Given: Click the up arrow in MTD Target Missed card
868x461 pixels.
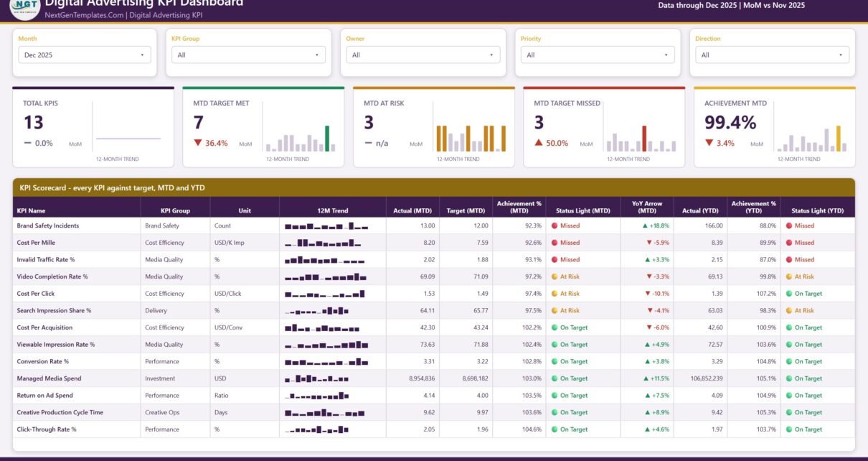Looking at the screenshot, I should pyautogui.click(x=539, y=143).
